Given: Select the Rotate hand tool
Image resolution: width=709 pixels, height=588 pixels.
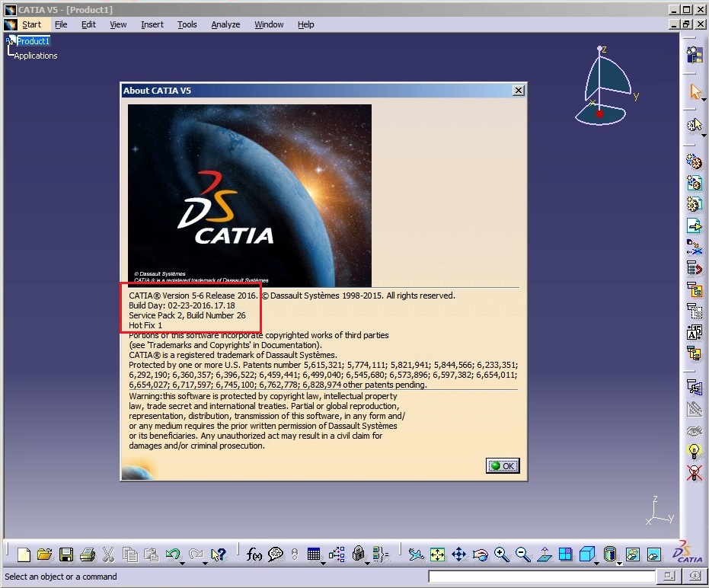Looking at the screenshot, I should click(481, 554).
